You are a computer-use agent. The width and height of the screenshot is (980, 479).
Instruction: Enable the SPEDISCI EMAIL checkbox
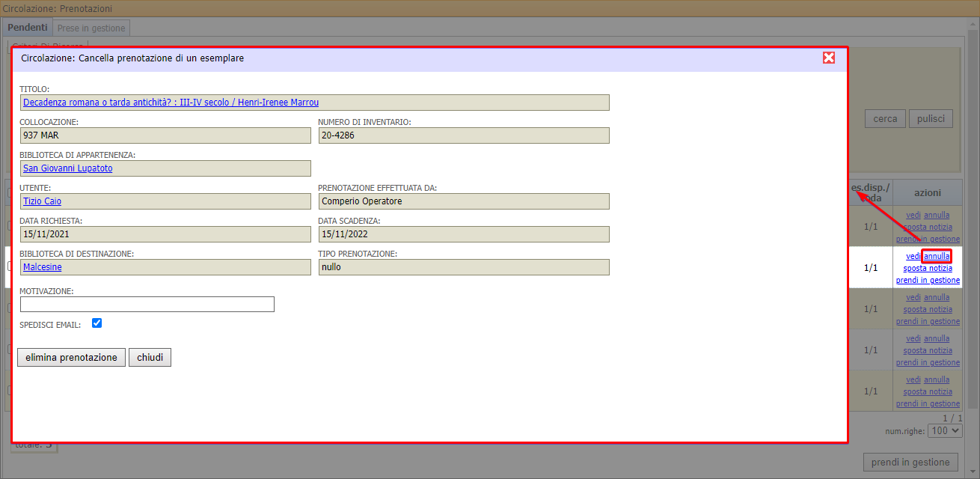(97, 323)
